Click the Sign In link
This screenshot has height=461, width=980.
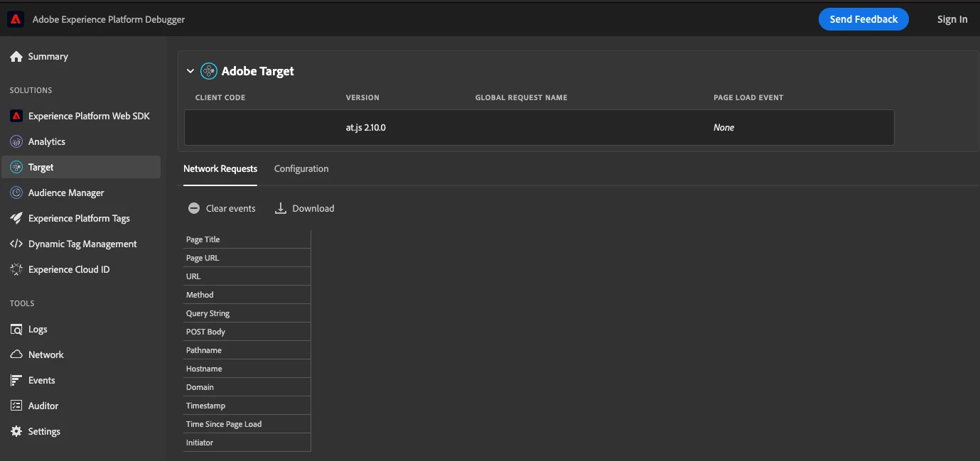(952, 19)
